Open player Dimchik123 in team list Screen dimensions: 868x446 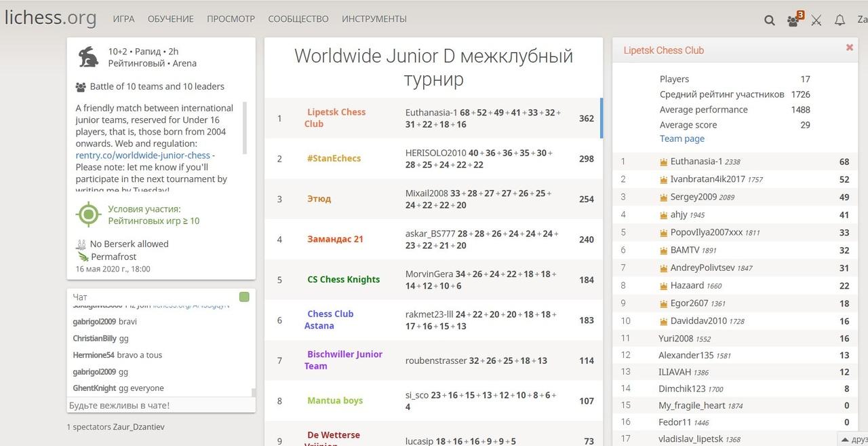pos(682,389)
